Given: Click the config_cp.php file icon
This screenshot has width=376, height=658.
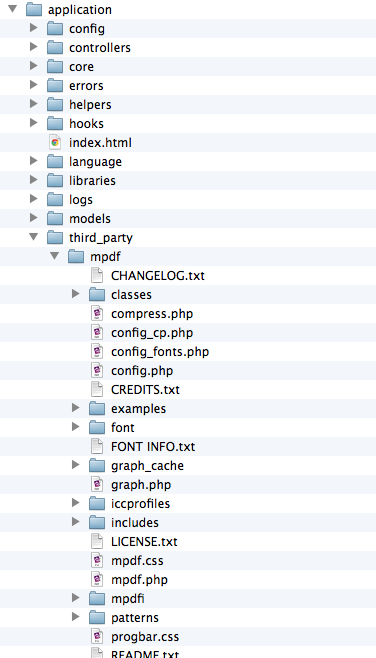Looking at the screenshot, I should pos(97,332).
